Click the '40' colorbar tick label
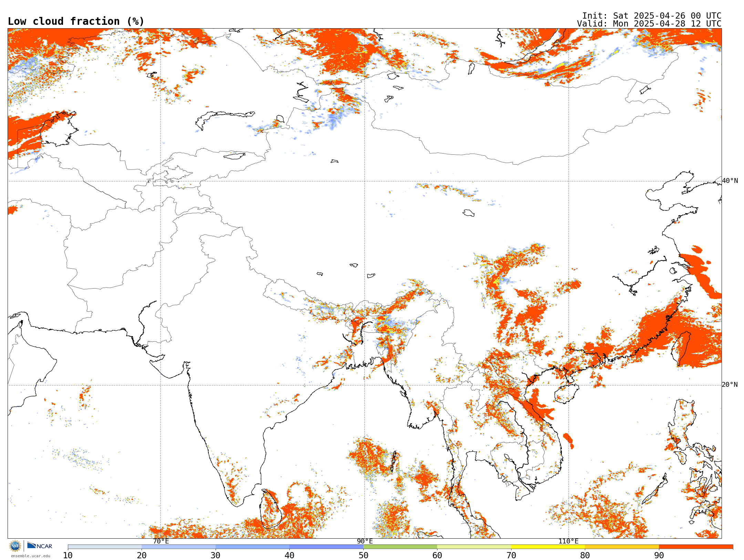Image resolution: width=744 pixels, height=560 pixels. pos(289,556)
